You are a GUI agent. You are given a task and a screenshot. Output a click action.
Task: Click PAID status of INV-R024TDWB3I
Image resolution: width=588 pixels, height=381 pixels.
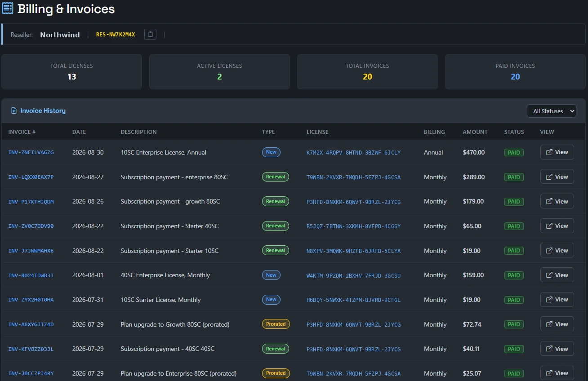[x=514, y=275]
